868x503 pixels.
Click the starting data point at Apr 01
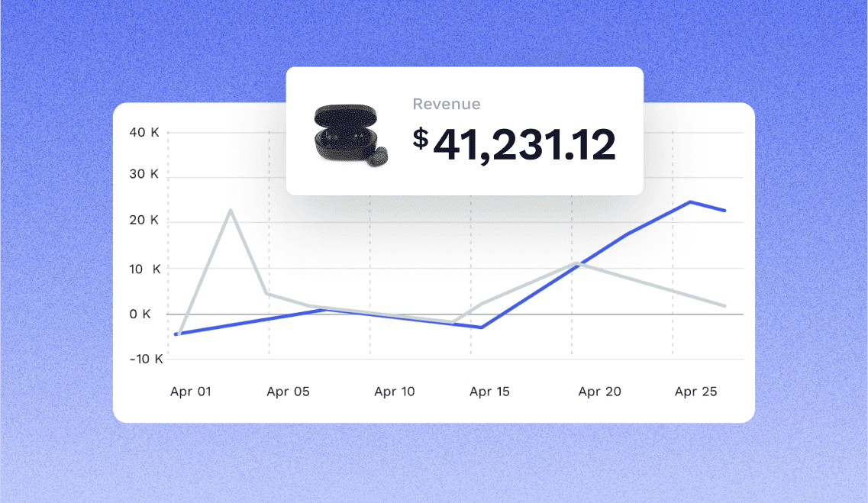tap(177, 334)
